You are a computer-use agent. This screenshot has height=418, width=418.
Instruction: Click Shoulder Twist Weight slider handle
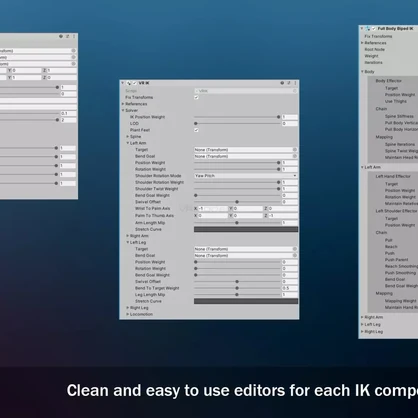278,189
